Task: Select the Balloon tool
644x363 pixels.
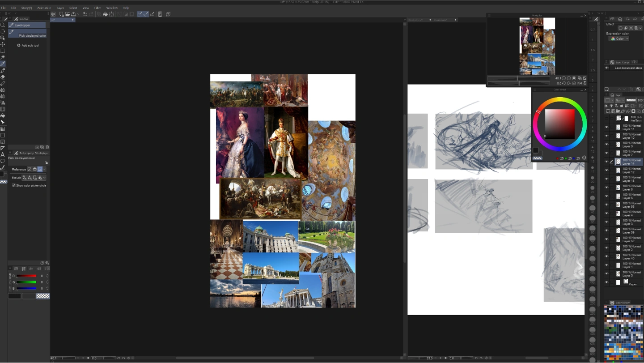Action: click(x=3, y=161)
